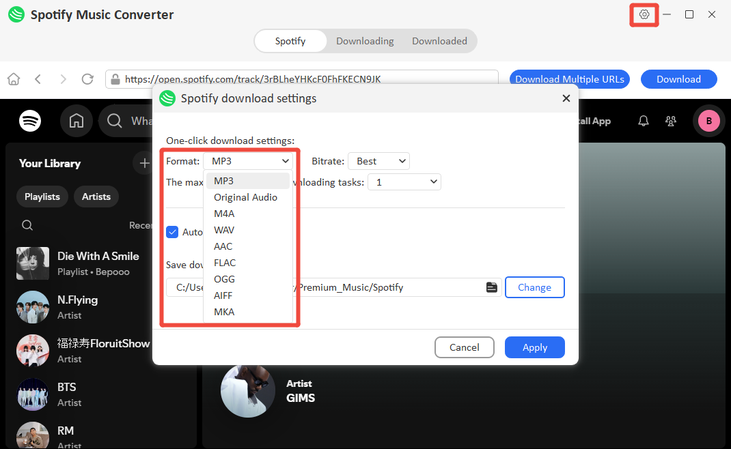Click the browser reload icon
The width and height of the screenshot is (731, 449).
coord(88,79)
